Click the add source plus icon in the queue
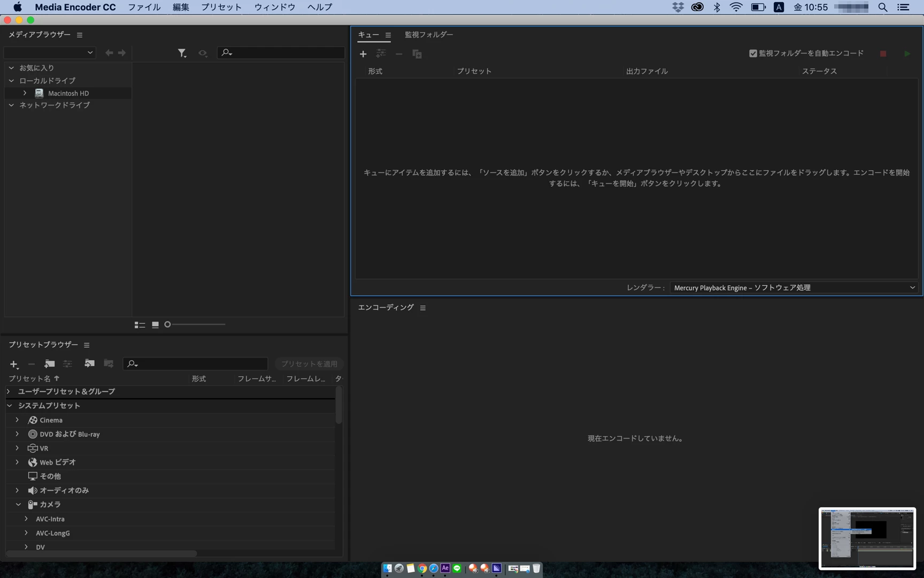 pos(363,54)
